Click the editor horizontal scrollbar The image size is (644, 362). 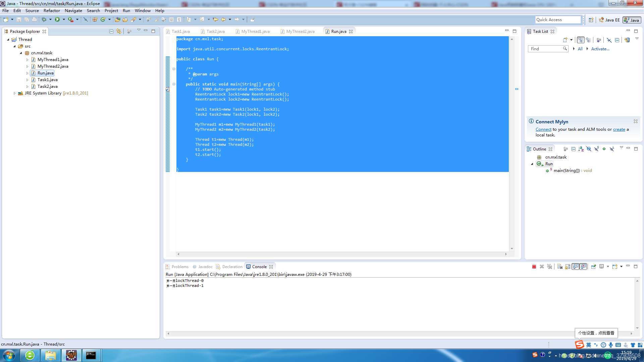pos(342,254)
